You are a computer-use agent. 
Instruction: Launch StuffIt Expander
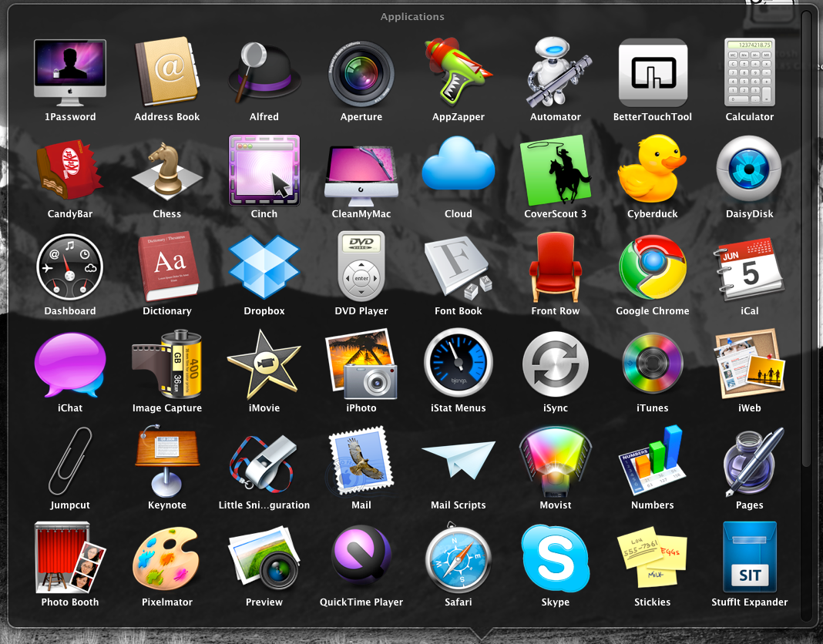(x=750, y=558)
